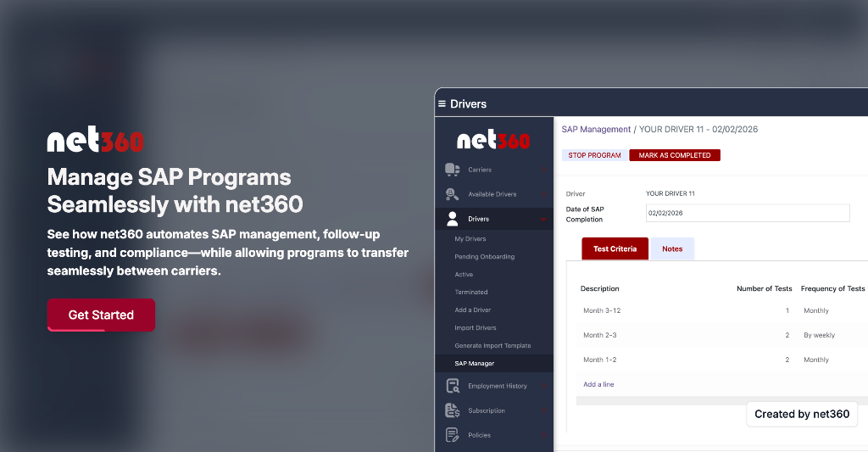The width and height of the screenshot is (868, 452).
Task: Switch to the Notes tab
Action: (672, 248)
